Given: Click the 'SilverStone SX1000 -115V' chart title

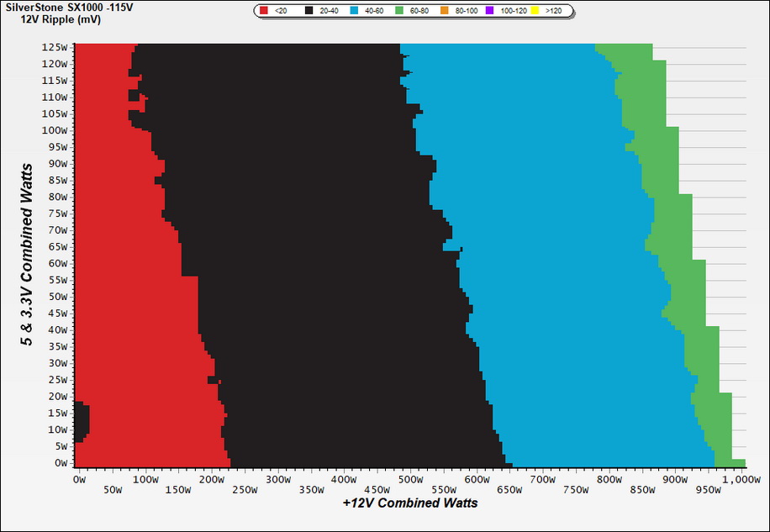Looking at the screenshot, I should point(69,8).
